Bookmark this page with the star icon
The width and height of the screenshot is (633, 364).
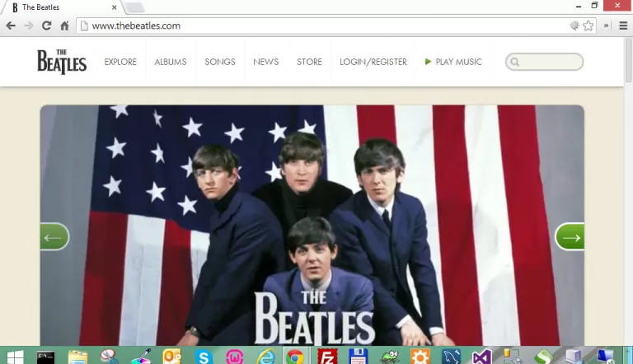pyautogui.click(x=588, y=26)
